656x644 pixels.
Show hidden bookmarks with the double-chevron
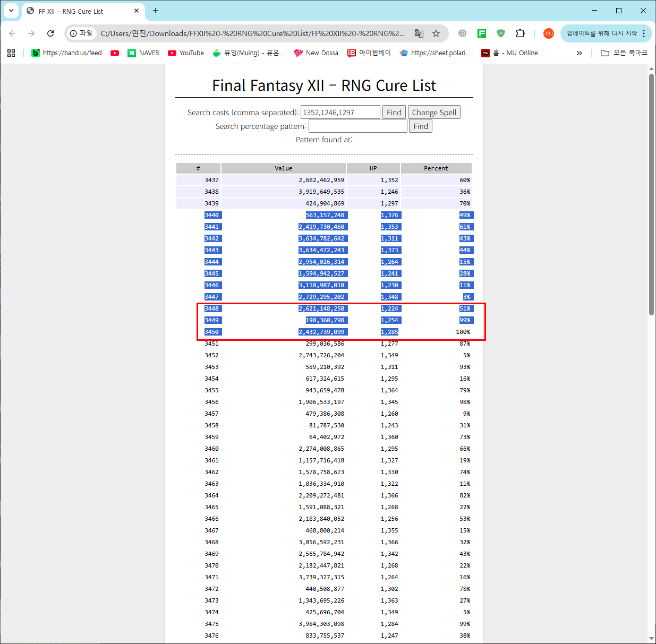(579, 53)
